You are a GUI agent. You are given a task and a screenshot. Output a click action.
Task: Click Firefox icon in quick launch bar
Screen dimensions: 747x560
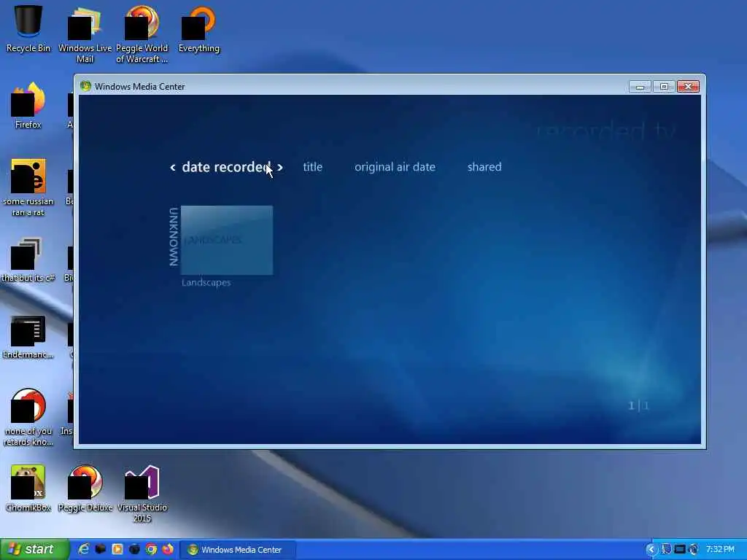[168, 549]
